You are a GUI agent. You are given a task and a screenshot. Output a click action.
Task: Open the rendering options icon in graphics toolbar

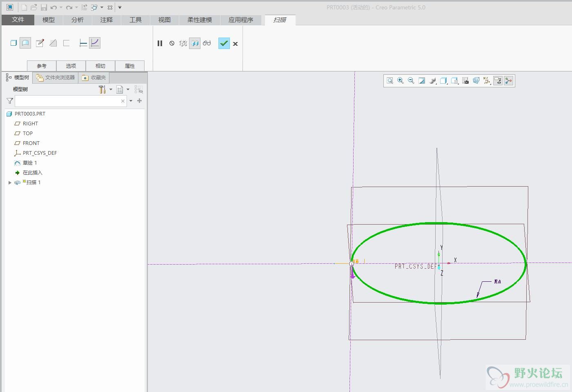[433, 81]
